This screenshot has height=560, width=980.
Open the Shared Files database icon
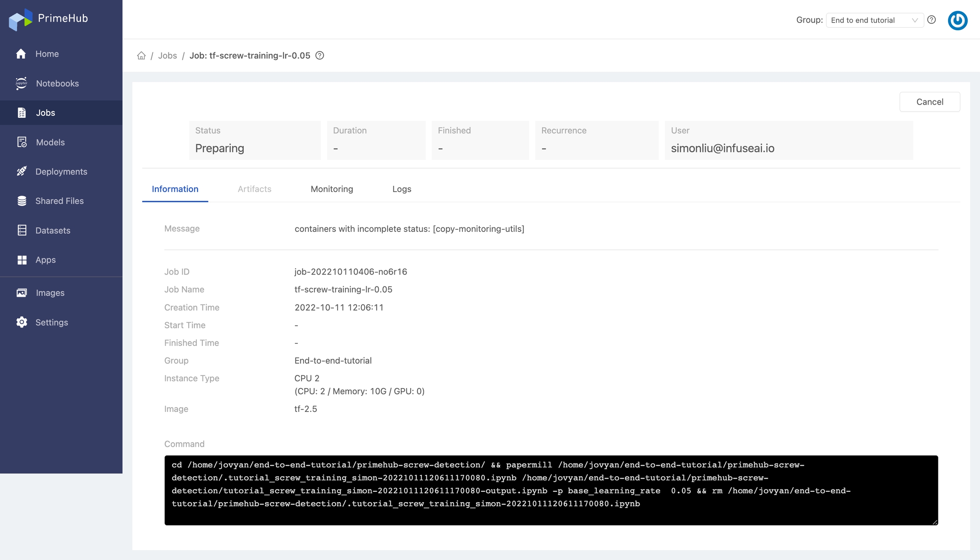22,201
